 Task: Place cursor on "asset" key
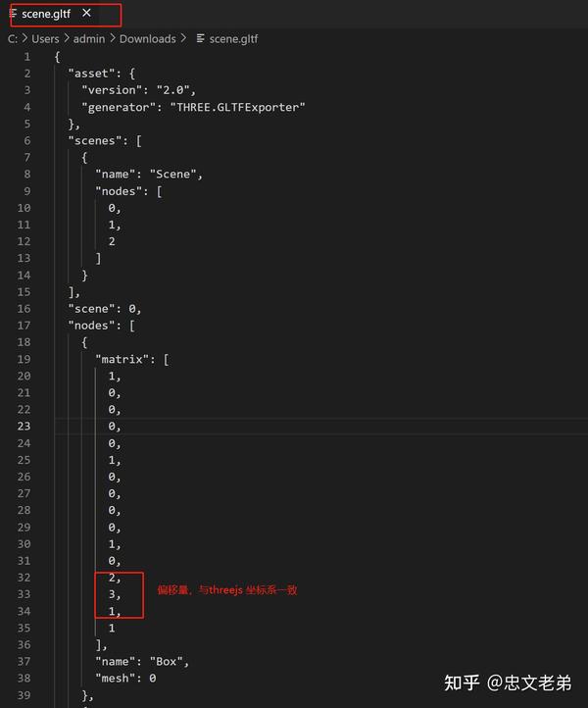click(x=91, y=74)
